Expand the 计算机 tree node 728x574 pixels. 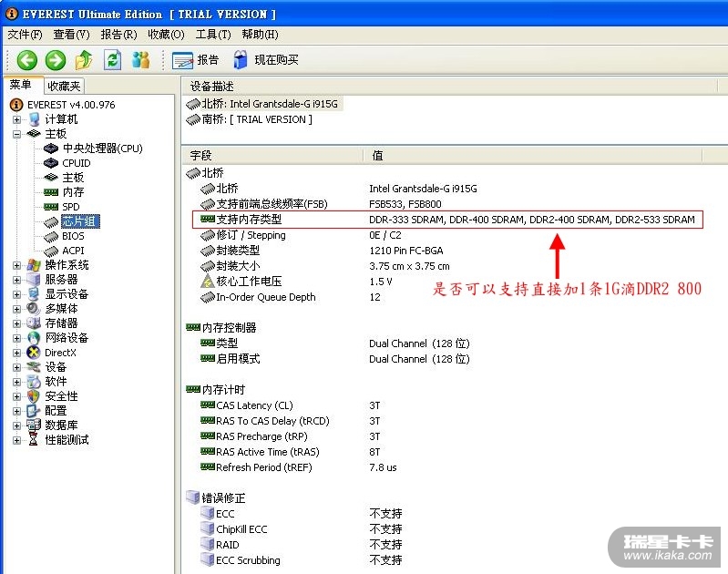pos(16,120)
